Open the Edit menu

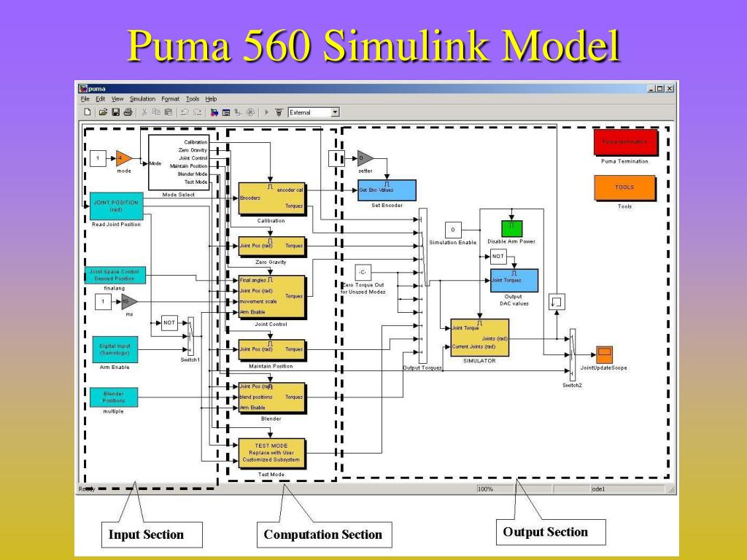100,99
